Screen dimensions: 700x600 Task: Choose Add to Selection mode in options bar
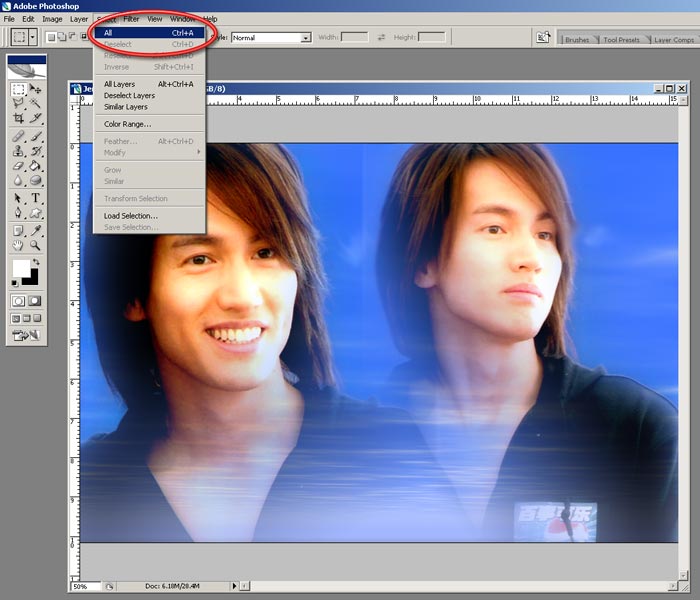click(x=62, y=37)
